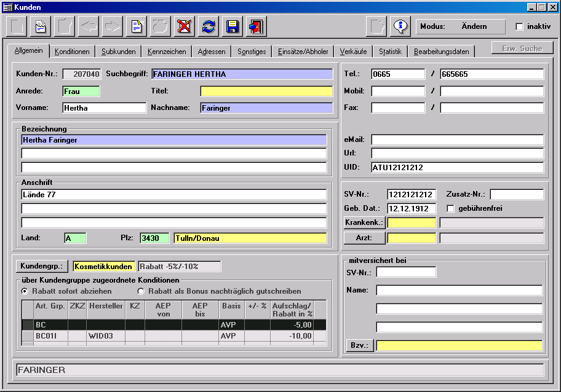Switch to the Konditionen tab
The height and width of the screenshot is (392, 561).
pos(72,52)
